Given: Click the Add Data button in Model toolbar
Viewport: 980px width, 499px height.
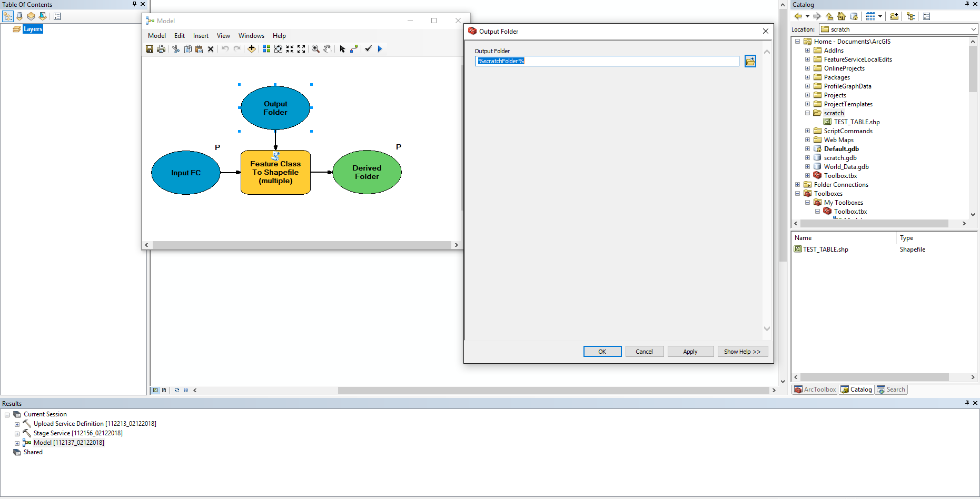Looking at the screenshot, I should pos(252,49).
